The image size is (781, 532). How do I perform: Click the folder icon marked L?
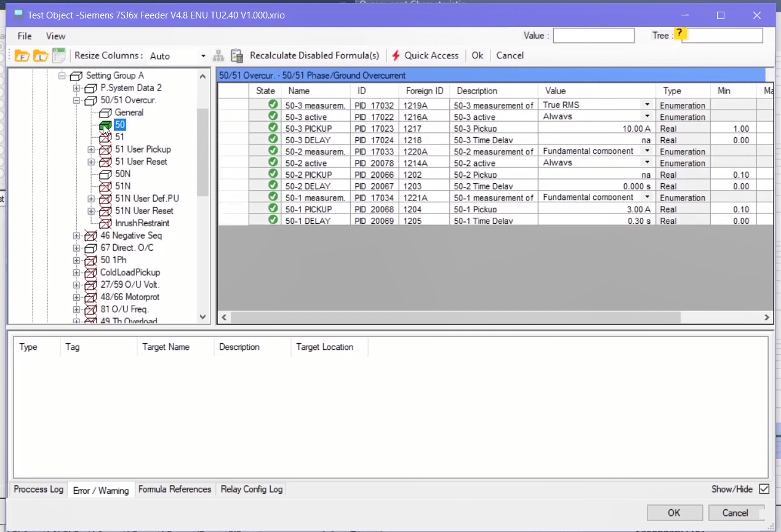pyautogui.click(x=41, y=56)
